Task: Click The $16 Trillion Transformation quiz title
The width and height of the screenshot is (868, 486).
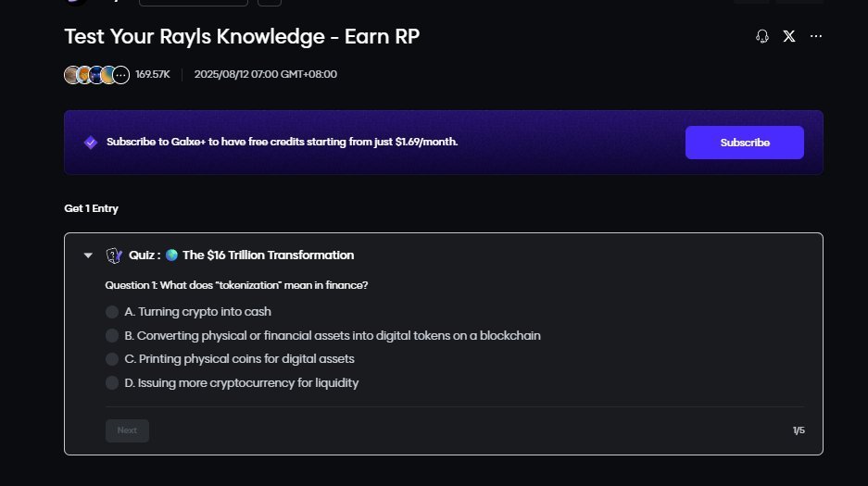Action: pyautogui.click(x=269, y=255)
